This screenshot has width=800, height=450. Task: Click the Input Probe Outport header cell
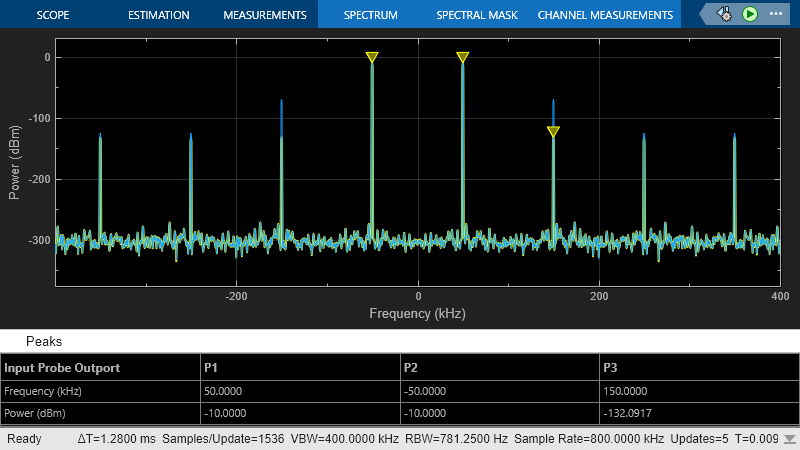point(62,368)
